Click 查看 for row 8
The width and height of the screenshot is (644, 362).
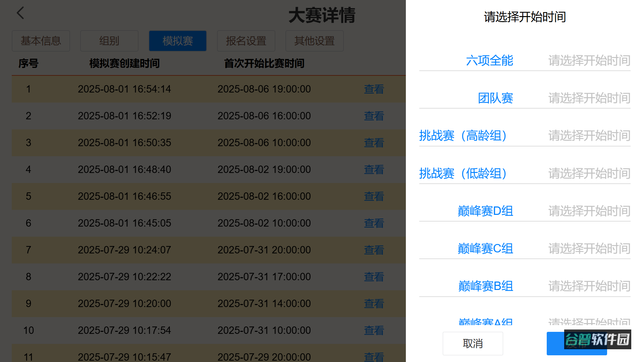pyautogui.click(x=374, y=277)
